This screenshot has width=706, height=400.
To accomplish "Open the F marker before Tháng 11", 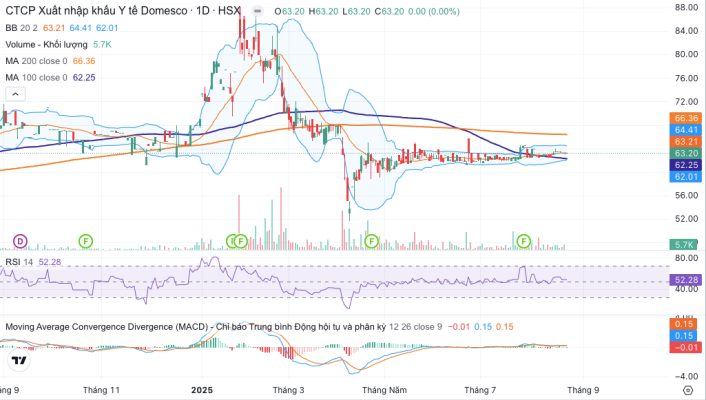I will coord(86,241).
